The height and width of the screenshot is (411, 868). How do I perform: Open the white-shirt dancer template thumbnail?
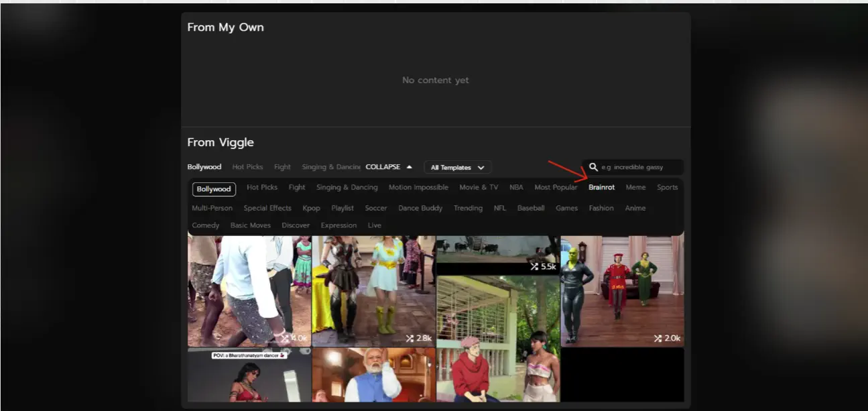click(249, 291)
